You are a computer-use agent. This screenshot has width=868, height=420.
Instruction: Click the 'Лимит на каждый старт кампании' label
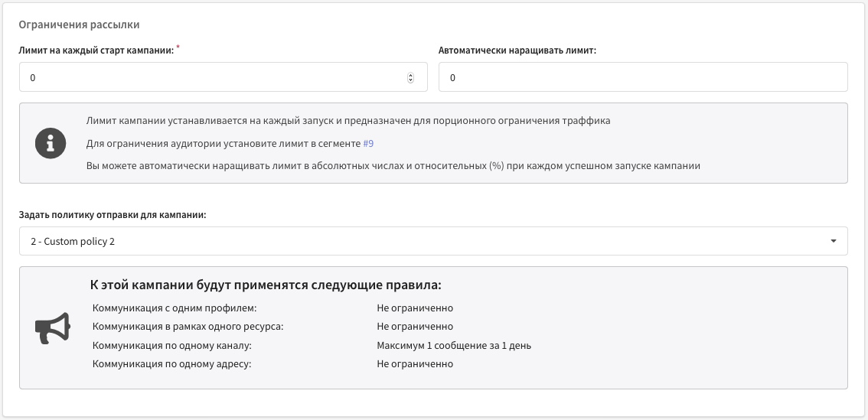click(96, 50)
